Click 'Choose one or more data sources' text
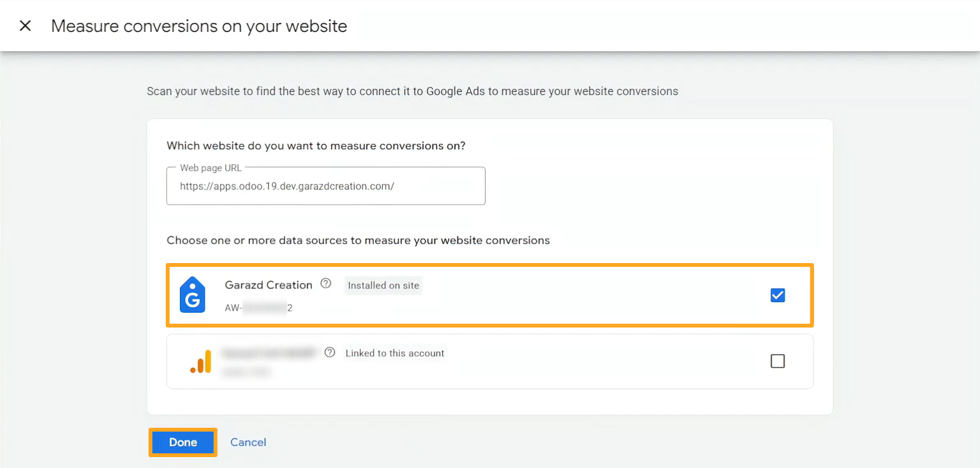This screenshot has height=468, width=980. (358, 241)
